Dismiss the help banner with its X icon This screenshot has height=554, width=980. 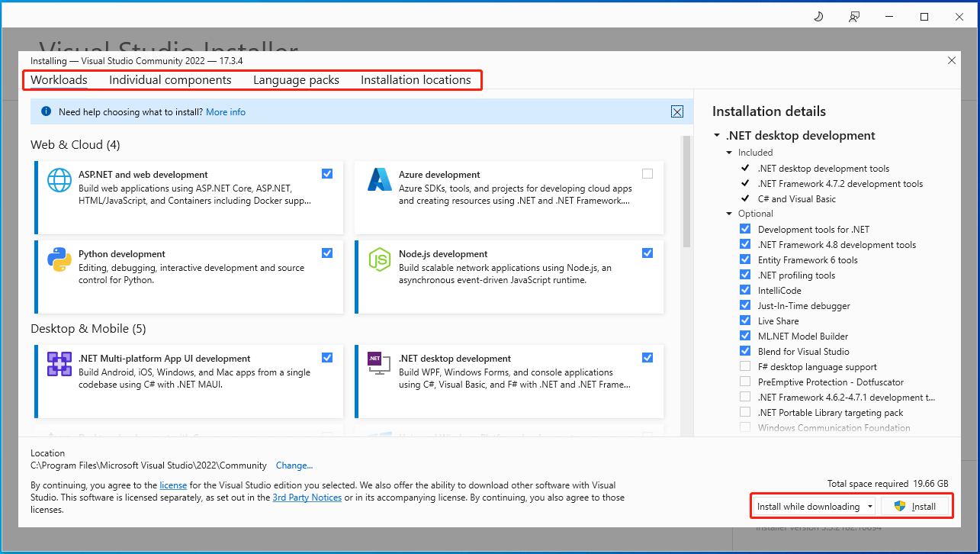tap(677, 111)
